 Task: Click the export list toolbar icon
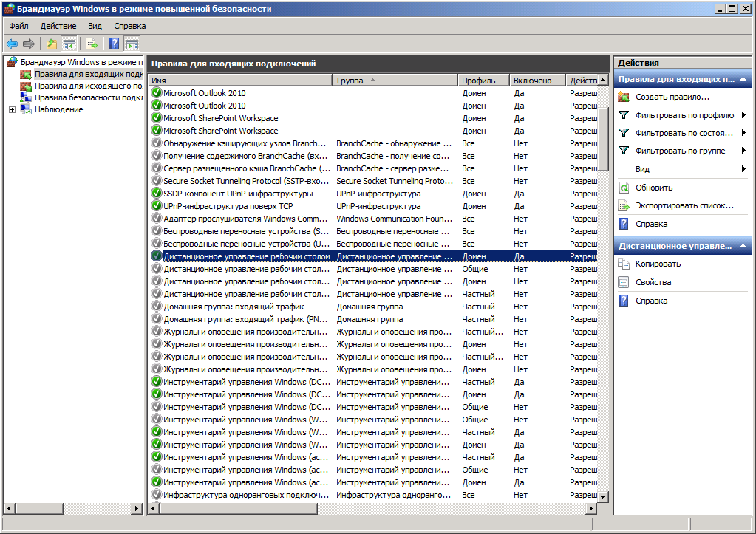pyautogui.click(x=92, y=44)
